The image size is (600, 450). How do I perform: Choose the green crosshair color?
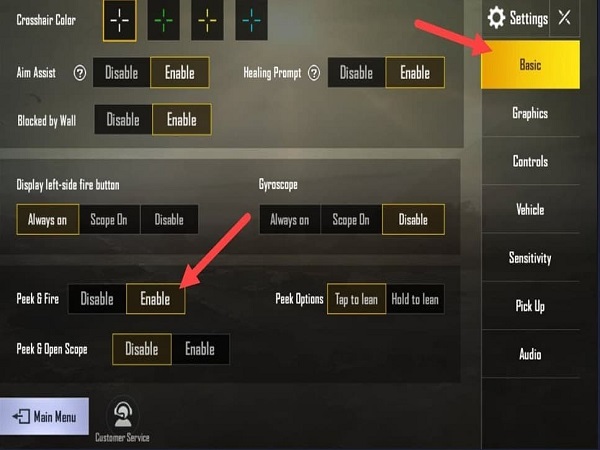tap(163, 20)
